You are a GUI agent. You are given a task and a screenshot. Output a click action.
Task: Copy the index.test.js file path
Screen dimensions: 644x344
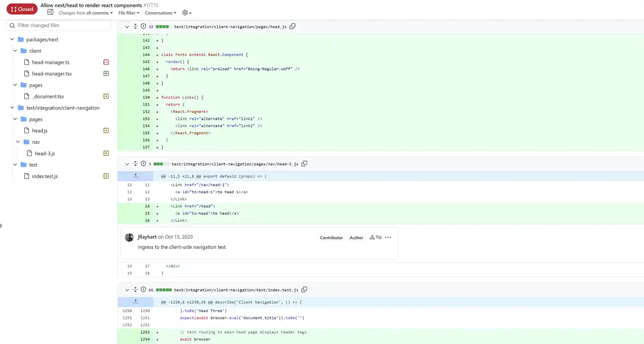(x=304, y=290)
